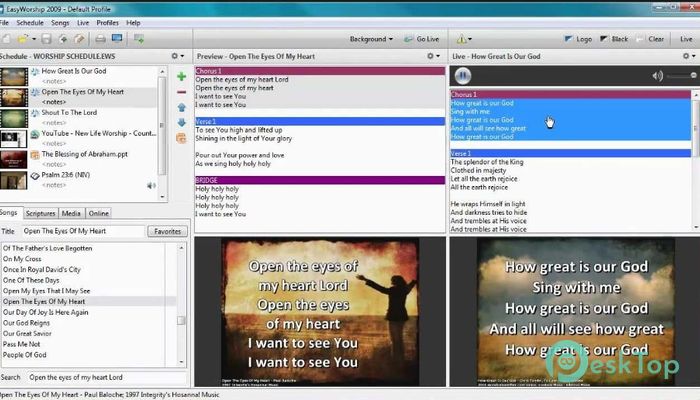The height and width of the screenshot is (400, 700).
Task: Switch to the Songs tab
Action: (x=9, y=212)
